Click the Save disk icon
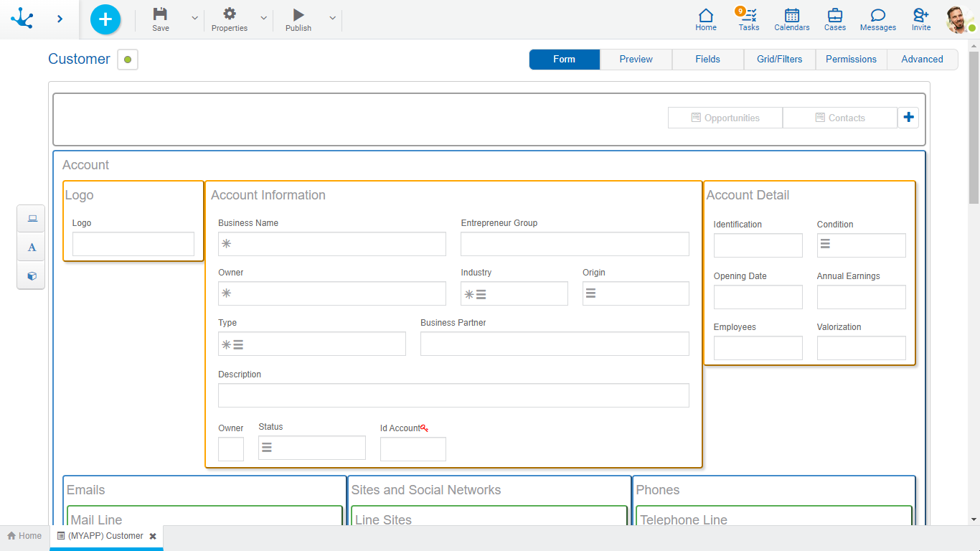The image size is (980, 551). click(161, 15)
